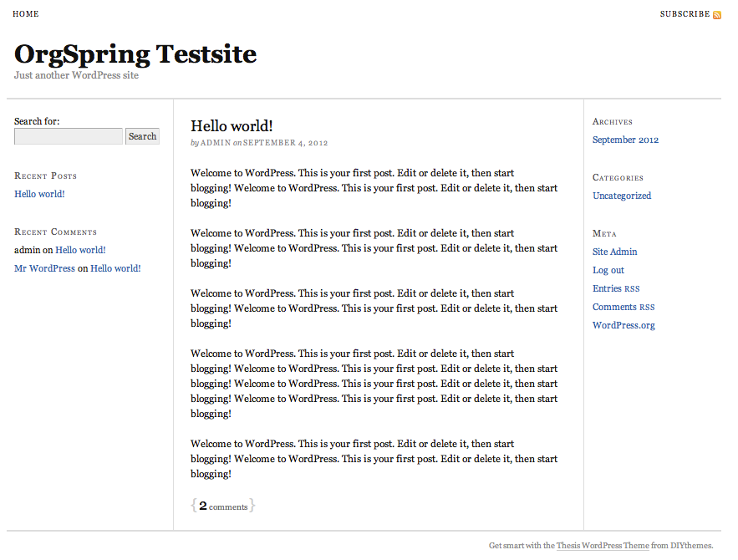Click the Search for: label
Image resolution: width=738 pixels, height=560 pixels.
pos(37,121)
